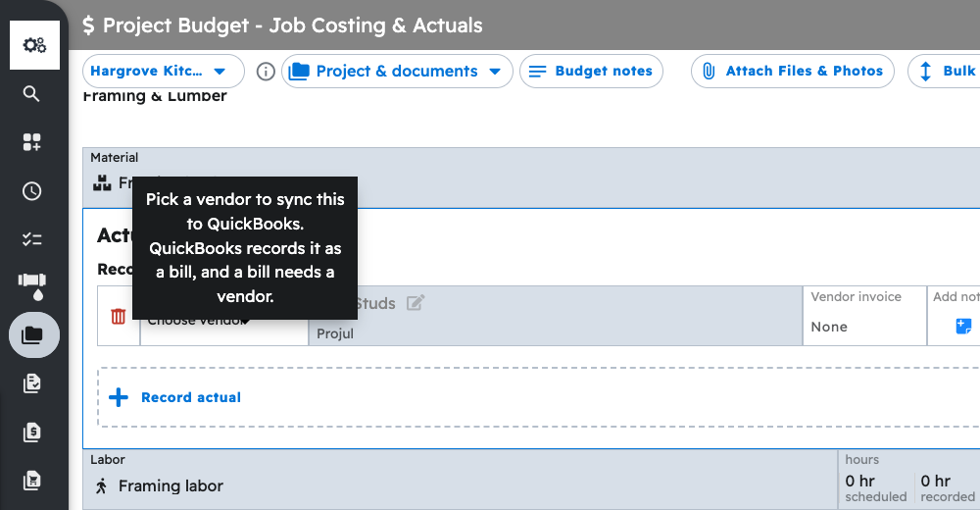The image size is (980, 510).
Task: Open the dollar invoices icon in sidebar
Action: pos(32,432)
